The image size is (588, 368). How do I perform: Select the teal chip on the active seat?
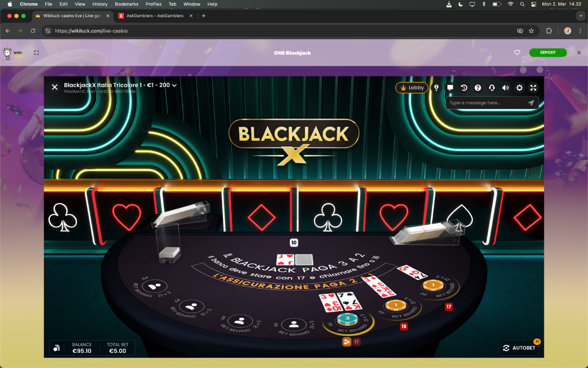click(348, 319)
